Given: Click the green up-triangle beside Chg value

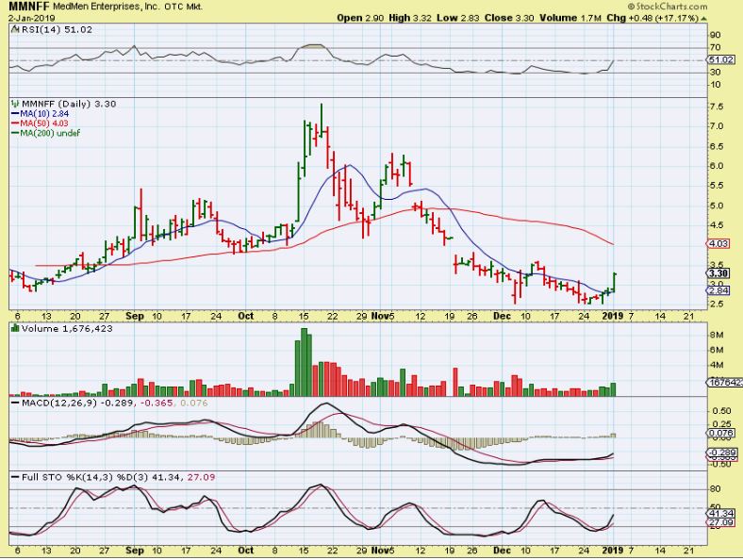Looking at the screenshot, I should click(x=703, y=19).
